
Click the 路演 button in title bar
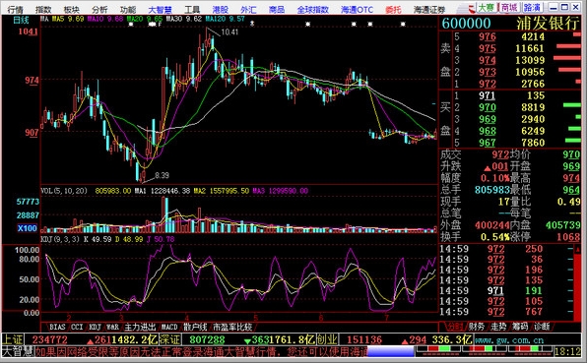click(532, 8)
